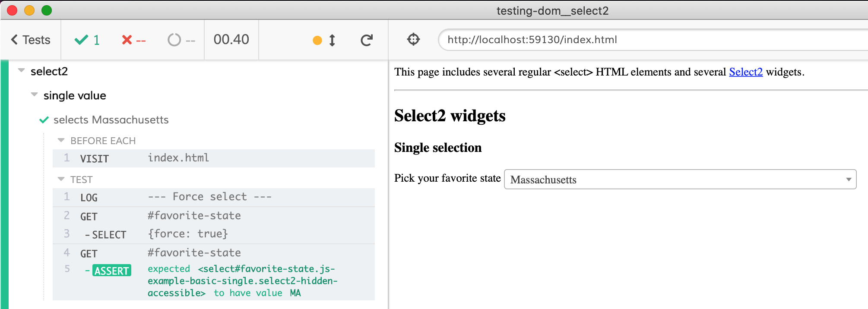This screenshot has width=868, height=309.
Task: Click the passed tests green checkmark
Action: click(81, 40)
